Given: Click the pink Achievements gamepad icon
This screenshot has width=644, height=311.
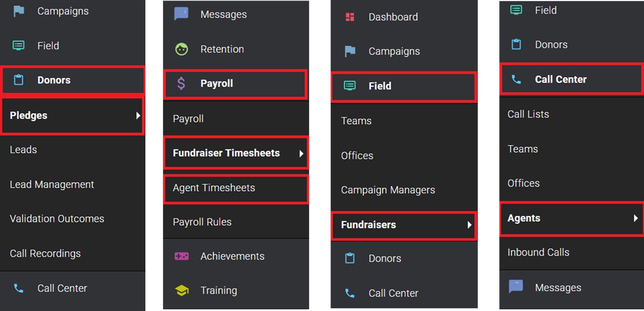Looking at the screenshot, I should point(181,256).
